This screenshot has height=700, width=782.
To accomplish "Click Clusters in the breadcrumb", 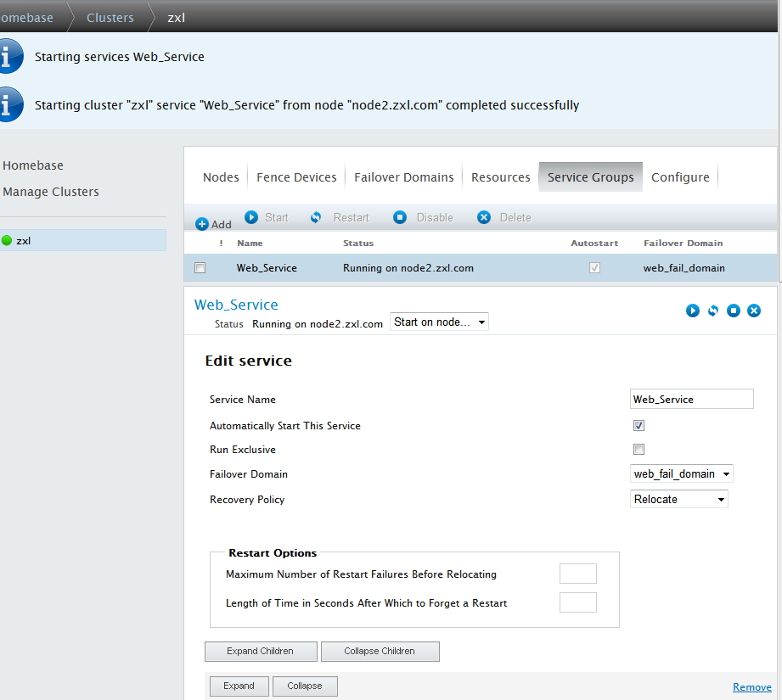I will point(110,18).
